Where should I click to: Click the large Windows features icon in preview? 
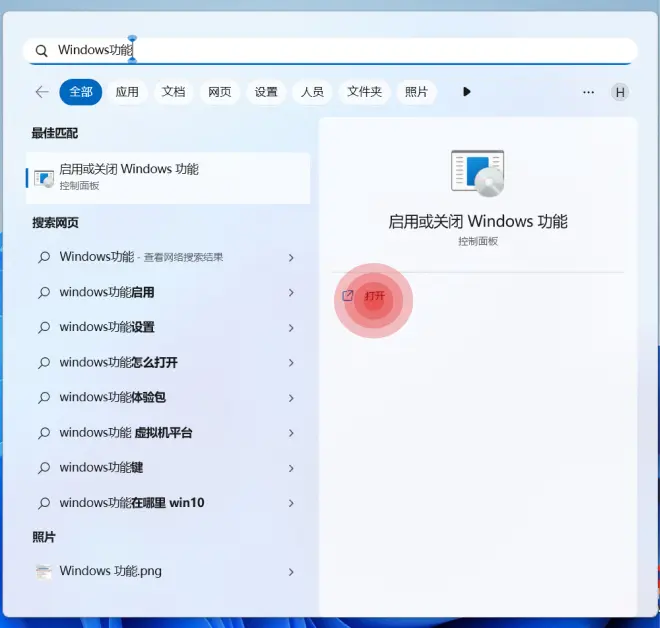coord(477,173)
